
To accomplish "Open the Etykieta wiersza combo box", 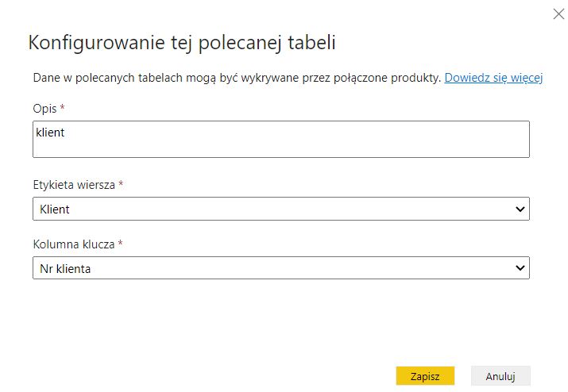I will pos(280,209).
